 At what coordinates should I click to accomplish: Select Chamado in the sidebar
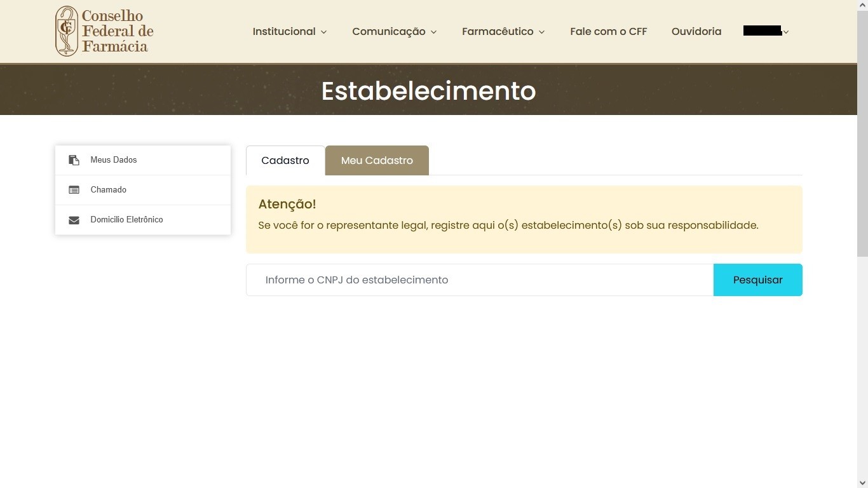coord(109,190)
